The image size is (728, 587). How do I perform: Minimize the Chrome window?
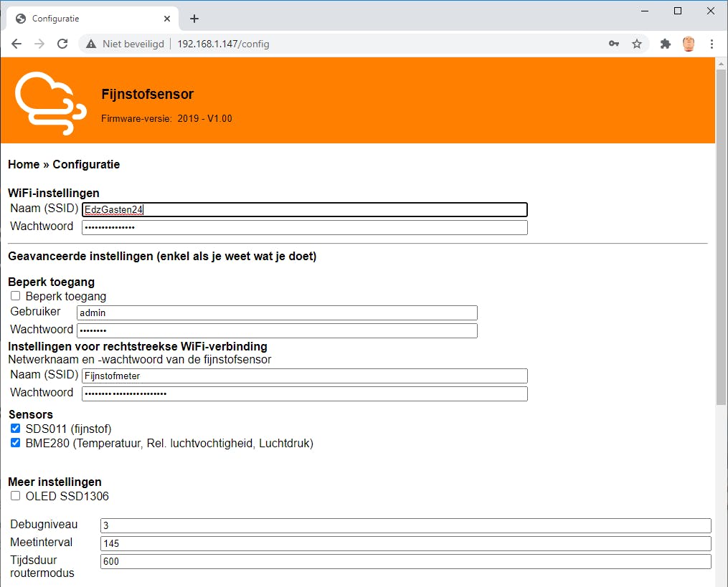click(644, 11)
